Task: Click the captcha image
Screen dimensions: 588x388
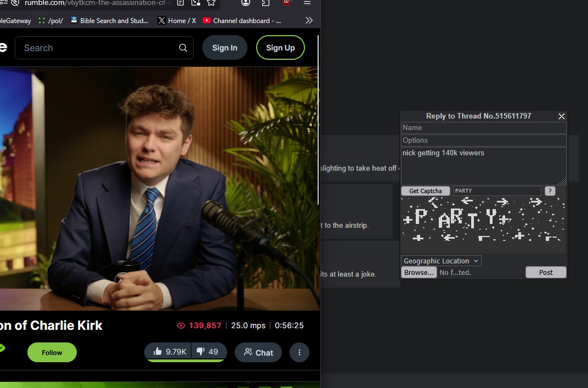Action: tap(483, 225)
